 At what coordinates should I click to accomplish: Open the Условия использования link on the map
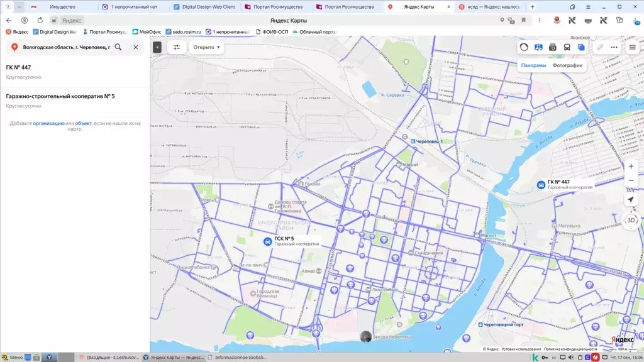(521, 349)
